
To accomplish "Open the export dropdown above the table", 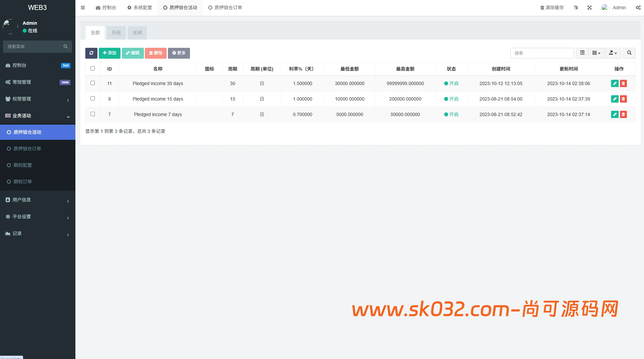I will pos(613,53).
